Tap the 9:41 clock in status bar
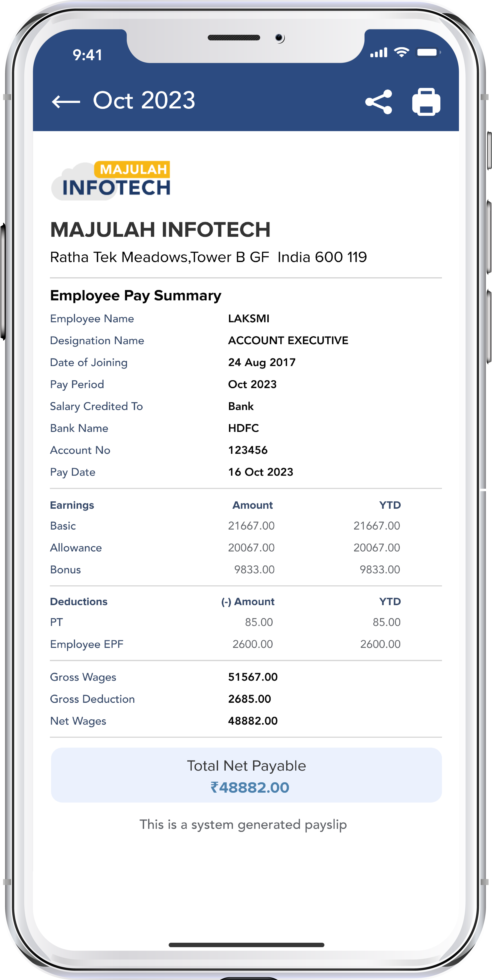Viewport: 492px width, 980px height. tap(88, 55)
